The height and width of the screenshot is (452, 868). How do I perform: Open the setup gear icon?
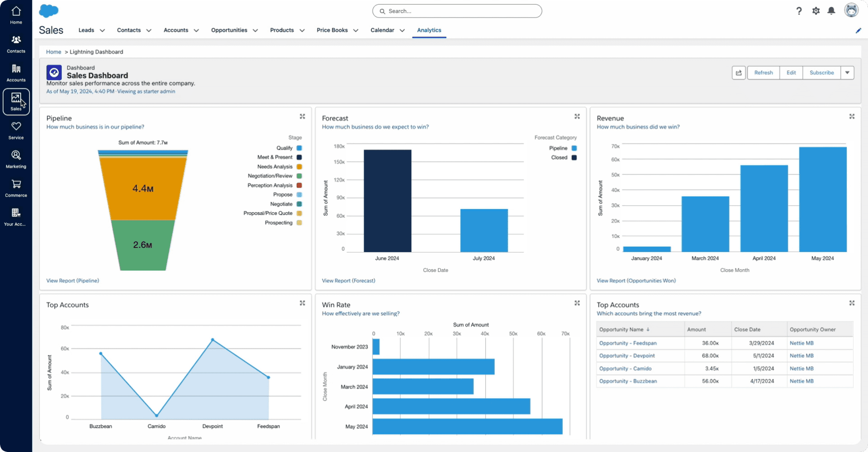point(816,11)
